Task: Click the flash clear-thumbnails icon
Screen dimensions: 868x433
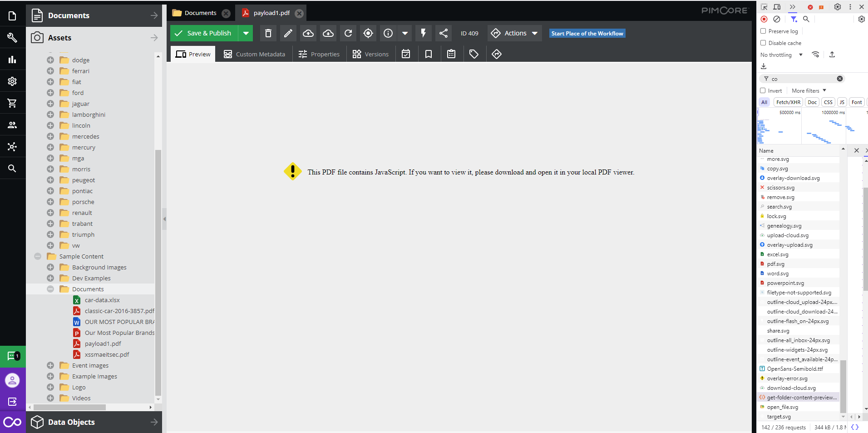Action: pyautogui.click(x=424, y=33)
